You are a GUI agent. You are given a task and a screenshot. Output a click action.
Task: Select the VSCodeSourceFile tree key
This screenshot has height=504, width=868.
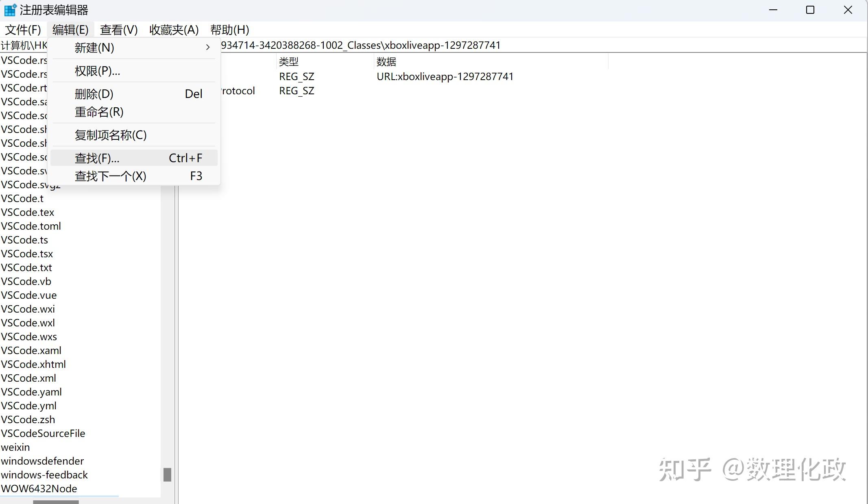[43, 433]
